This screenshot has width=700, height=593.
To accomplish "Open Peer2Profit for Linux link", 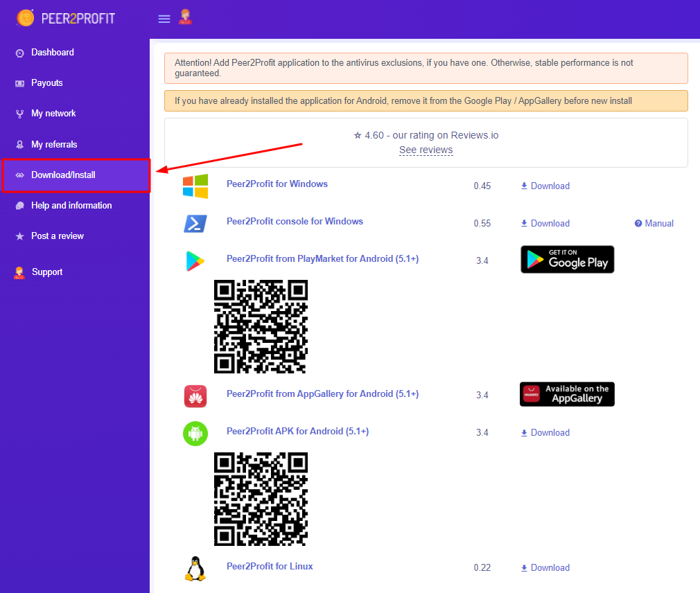I will pos(270,566).
